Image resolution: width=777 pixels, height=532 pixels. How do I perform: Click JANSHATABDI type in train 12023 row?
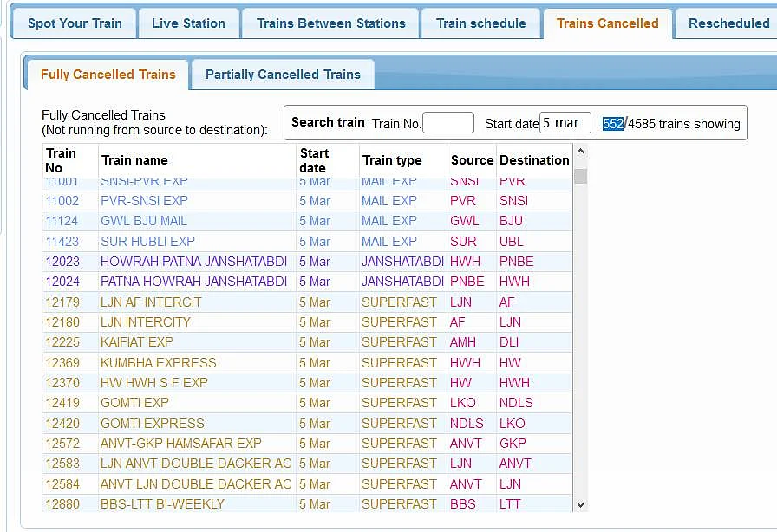[x=402, y=262]
